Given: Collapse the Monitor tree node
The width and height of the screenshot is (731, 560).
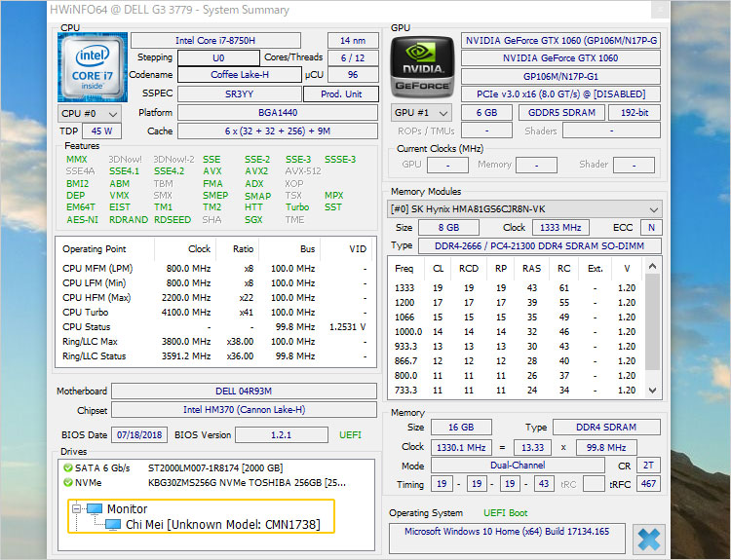Looking at the screenshot, I should 76,508.
